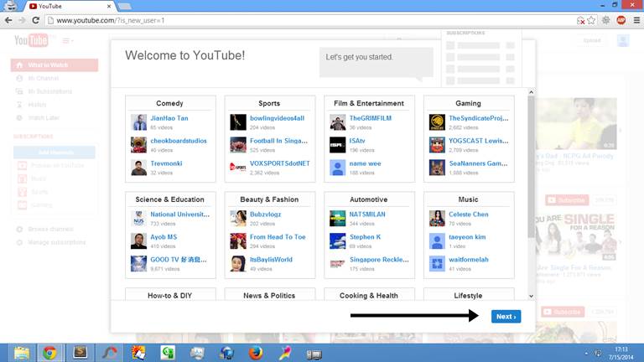644x362 pixels.
Task: Close the YouTube tab
Action: pyautogui.click(x=109, y=6)
